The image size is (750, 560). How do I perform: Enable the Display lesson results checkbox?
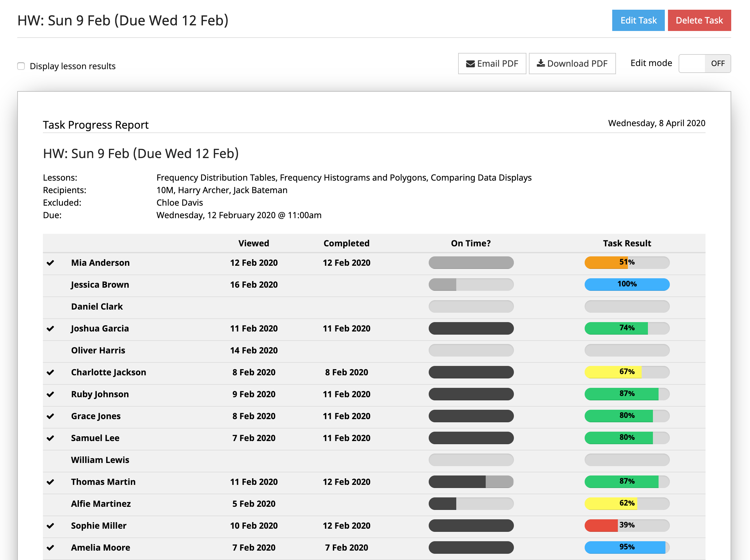pyautogui.click(x=21, y=66)
